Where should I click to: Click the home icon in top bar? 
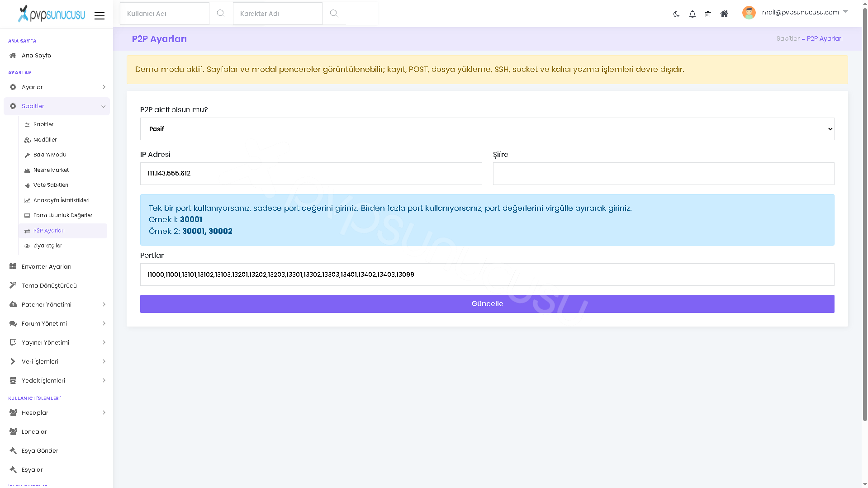pyautogui.click(x=724, y=14)
